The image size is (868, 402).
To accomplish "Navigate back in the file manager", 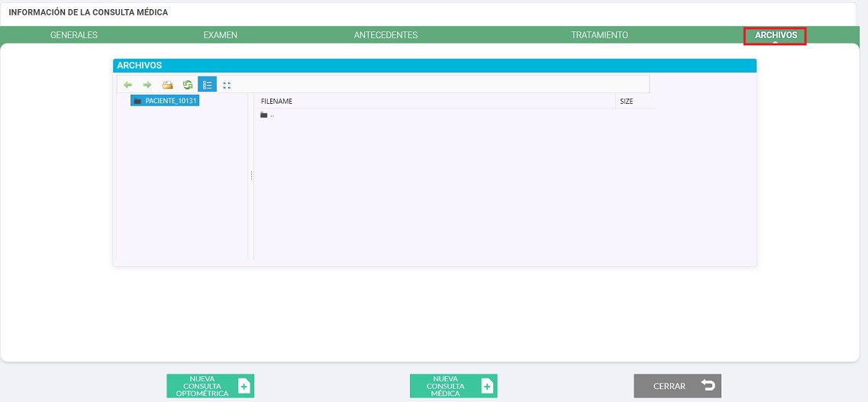I will click(x=128, y=85).
